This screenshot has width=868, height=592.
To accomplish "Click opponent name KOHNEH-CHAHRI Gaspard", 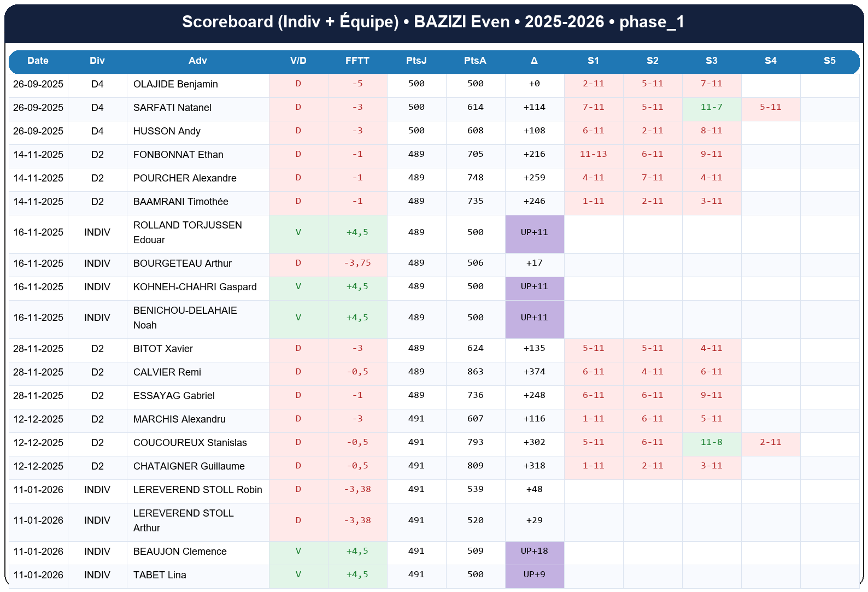I will click(195, 287).
